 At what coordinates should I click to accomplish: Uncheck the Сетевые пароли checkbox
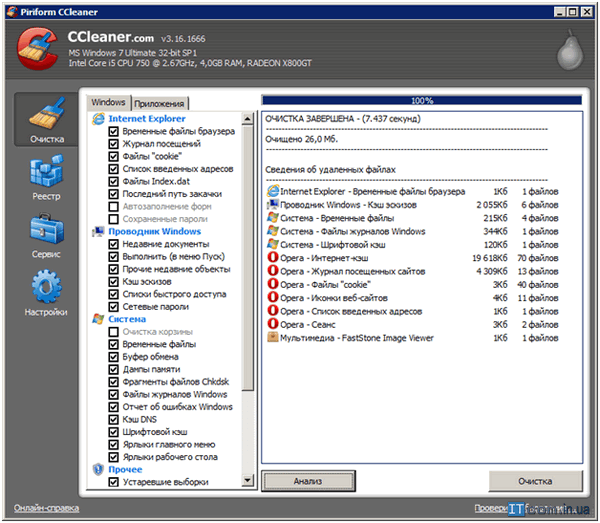pos(114,307)
